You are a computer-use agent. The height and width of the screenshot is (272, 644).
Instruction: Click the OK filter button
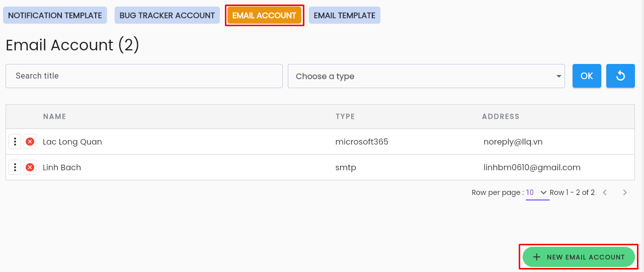point(587,76)
